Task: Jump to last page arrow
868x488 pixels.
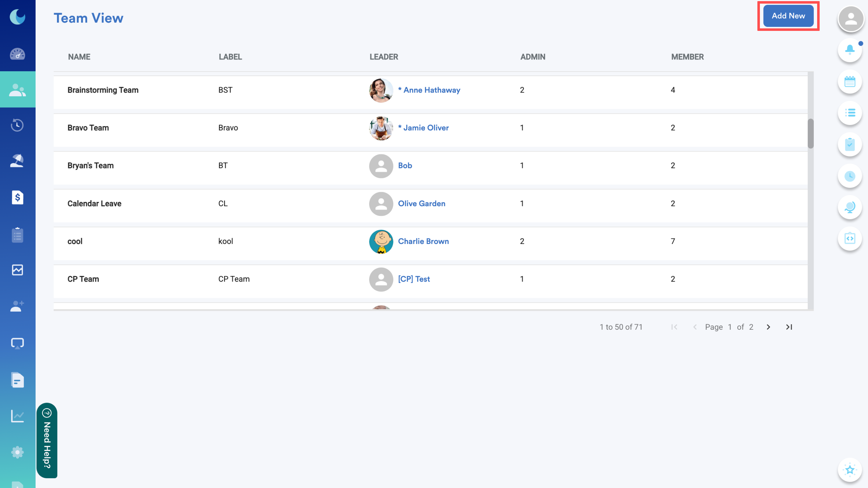Action: (789, 327)
